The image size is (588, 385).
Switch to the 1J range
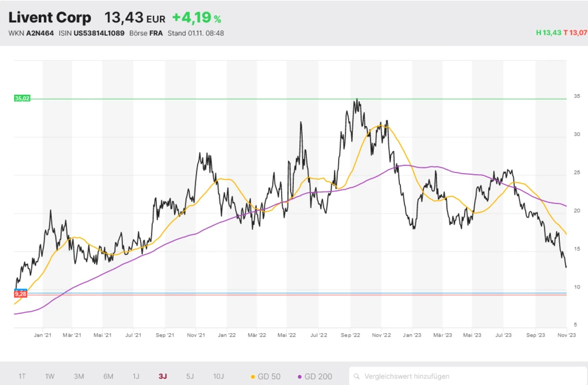[x=136, y=376]
